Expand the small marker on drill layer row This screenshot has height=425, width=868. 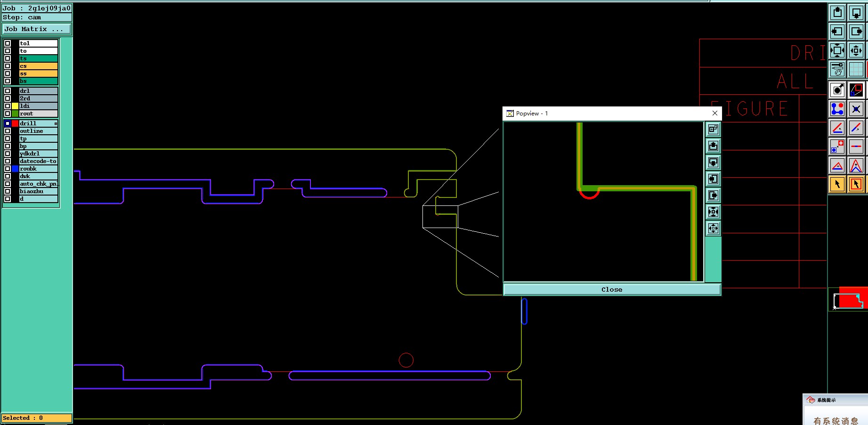tap(56, 123)
